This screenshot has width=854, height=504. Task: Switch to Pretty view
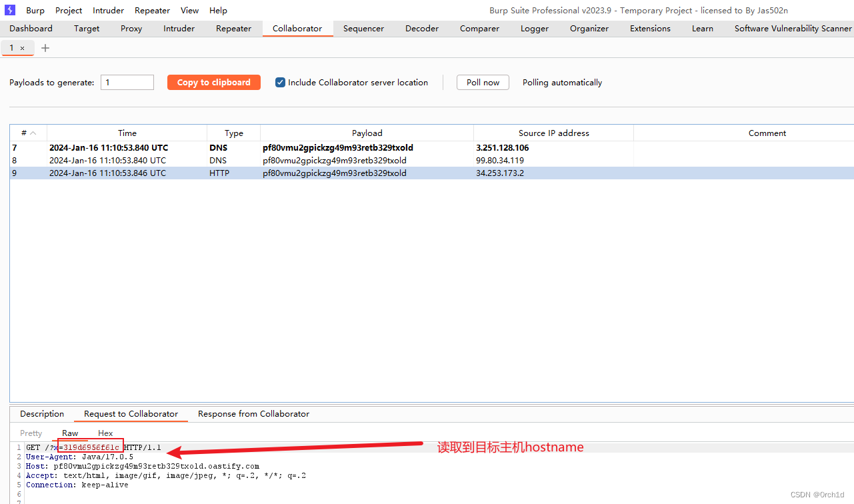[31, 433]
